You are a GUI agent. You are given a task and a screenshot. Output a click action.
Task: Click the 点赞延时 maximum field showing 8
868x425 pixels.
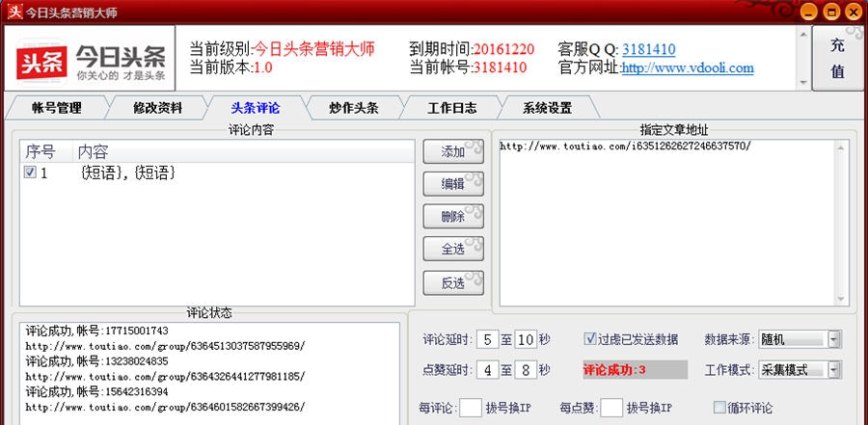click(525, 370)
